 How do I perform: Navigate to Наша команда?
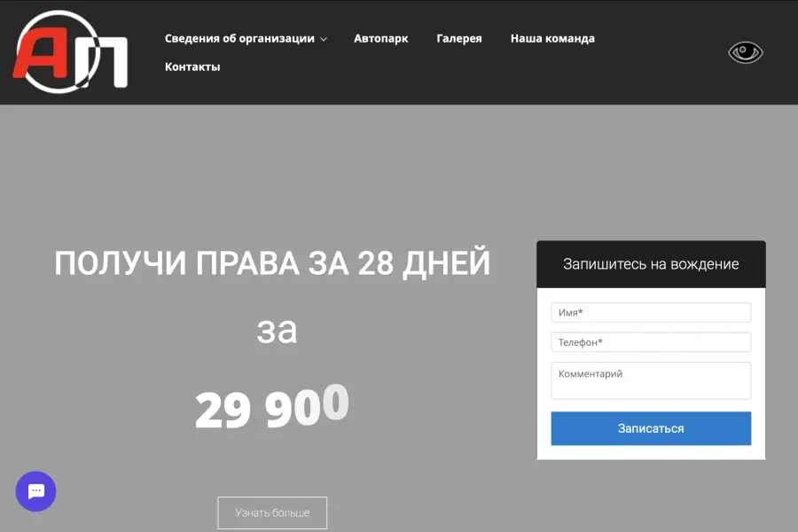click(x=552, y=39)
